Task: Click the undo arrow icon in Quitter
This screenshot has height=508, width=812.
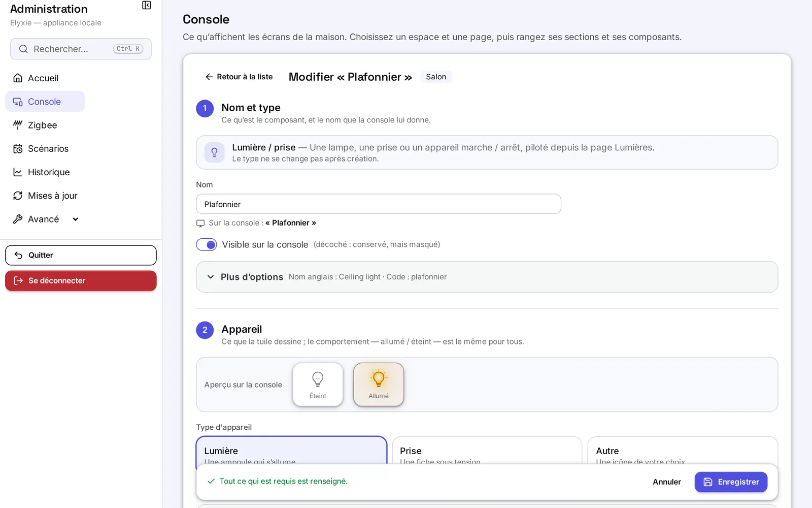Action: [x=18, y=256]
